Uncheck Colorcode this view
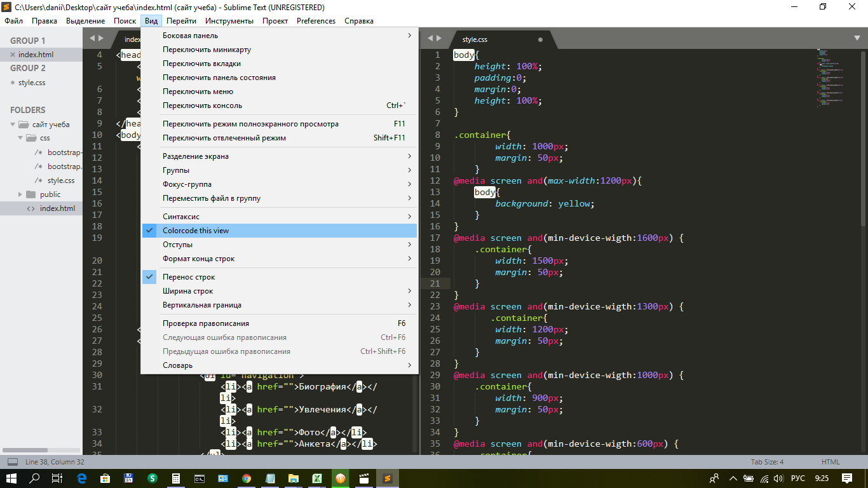Image resolution: width=868 pixels, height=488 pixels. point(280,231)
